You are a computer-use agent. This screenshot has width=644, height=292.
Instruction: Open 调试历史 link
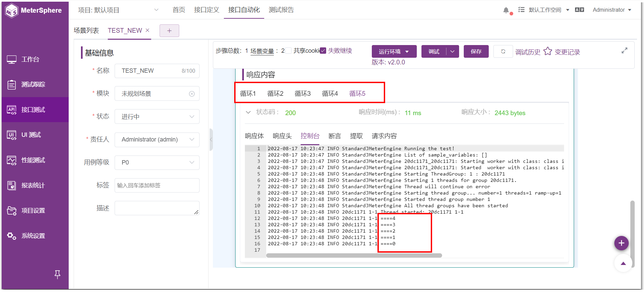click(x=528, y=52)
